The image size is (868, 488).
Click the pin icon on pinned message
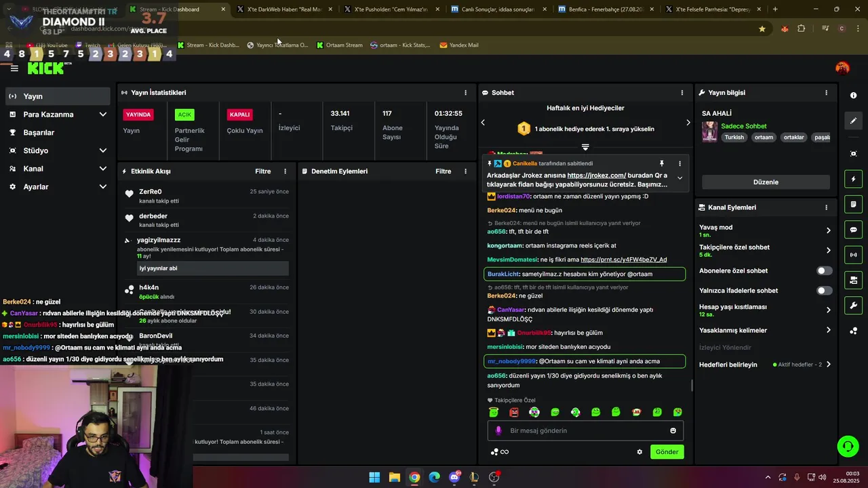tap(661, 163)
